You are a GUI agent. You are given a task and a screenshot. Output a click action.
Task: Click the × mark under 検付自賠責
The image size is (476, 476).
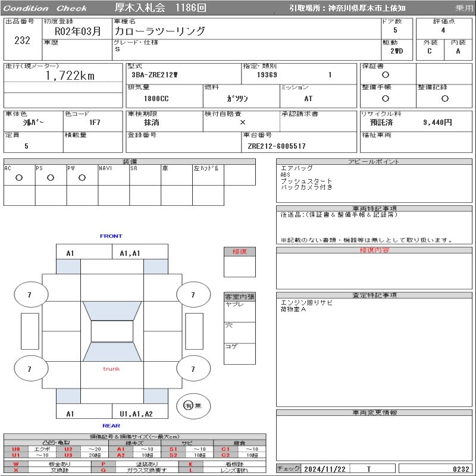[243, 123]
